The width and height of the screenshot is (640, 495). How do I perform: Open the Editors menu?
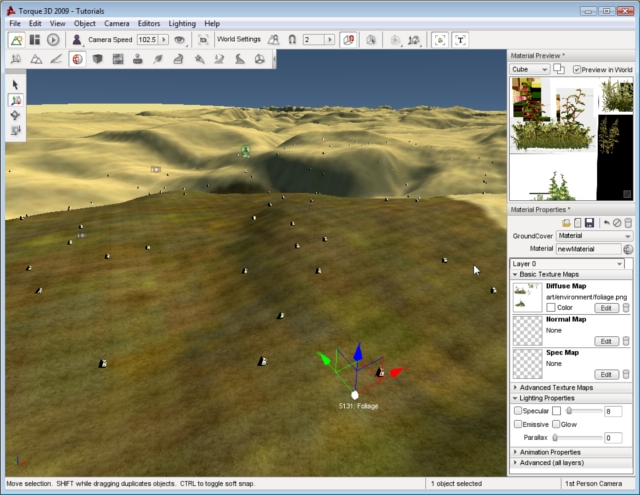coord(148,22)
